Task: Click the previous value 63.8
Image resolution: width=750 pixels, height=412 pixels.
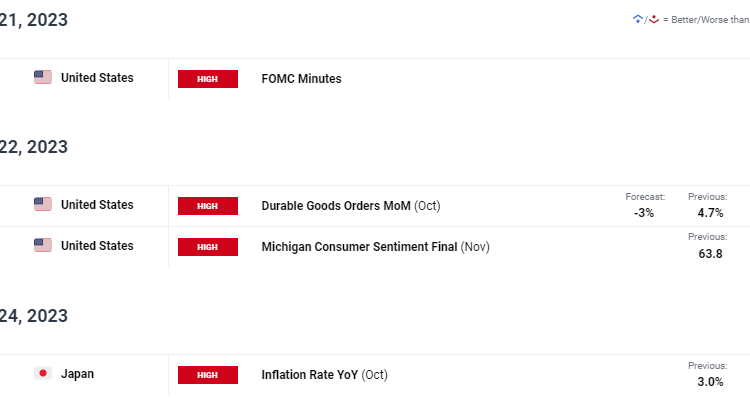Action: pyautogui.click(x=710, y=253)
